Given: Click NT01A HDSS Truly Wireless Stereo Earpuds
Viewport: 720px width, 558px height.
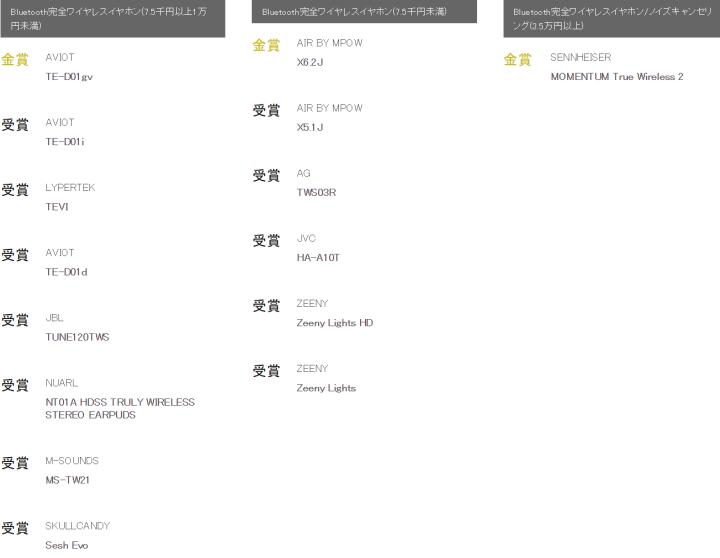Looking at the screenshot, I should click(120, 408).
